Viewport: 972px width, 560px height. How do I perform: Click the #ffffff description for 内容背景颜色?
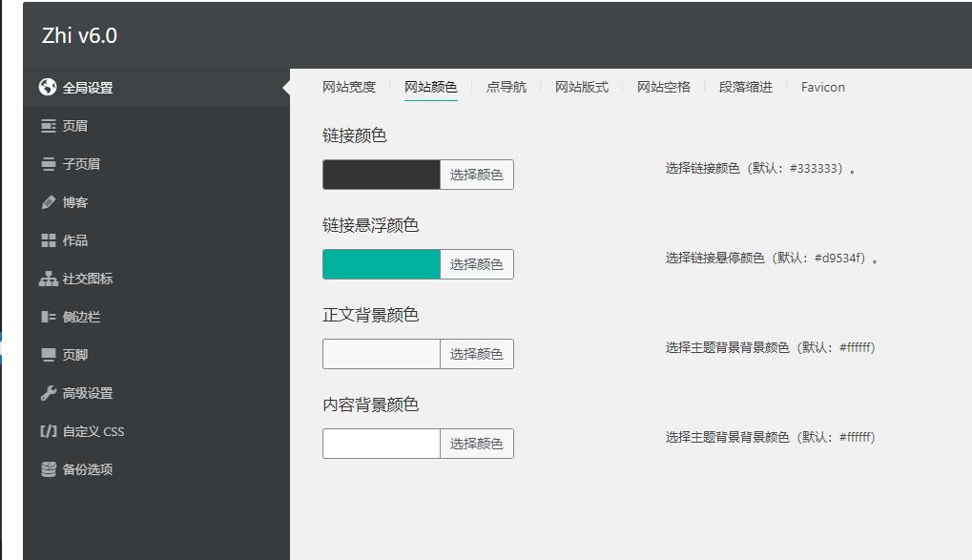(770, 437)
